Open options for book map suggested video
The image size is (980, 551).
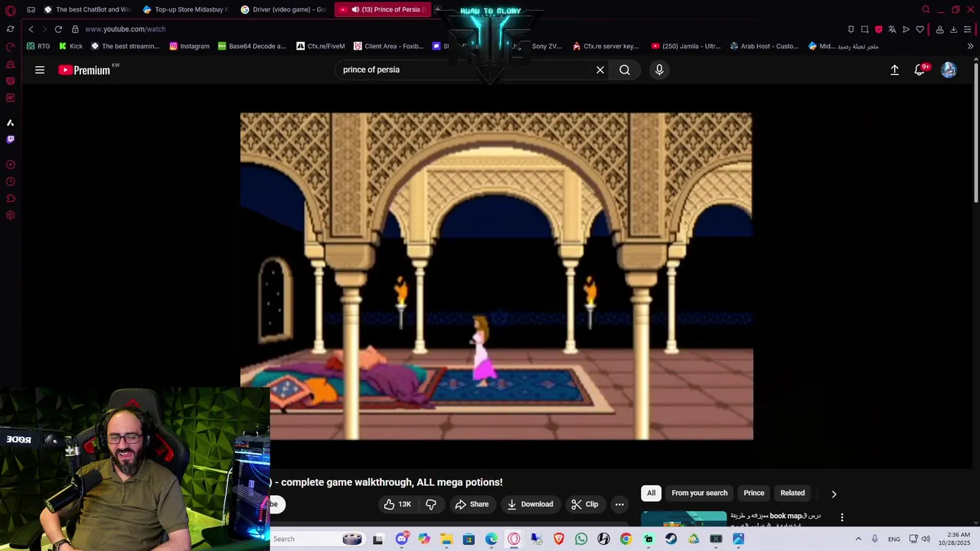coord(842,517)
